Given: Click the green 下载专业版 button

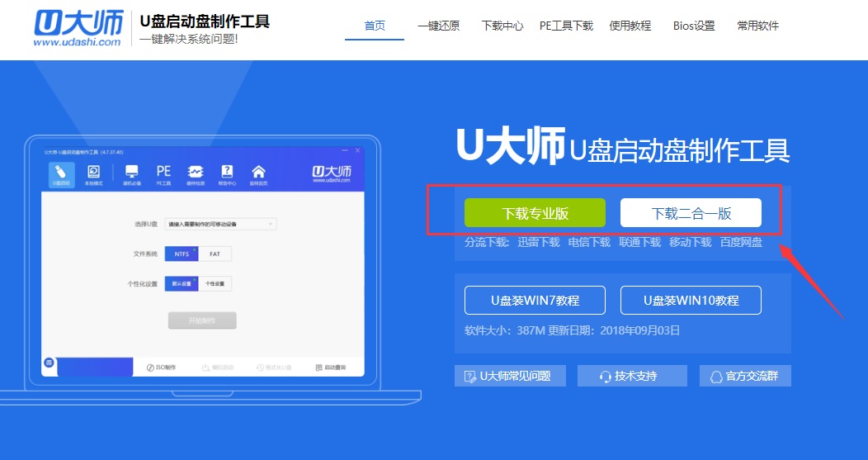Looking at the screenshot, I should [x=535, y=213].
